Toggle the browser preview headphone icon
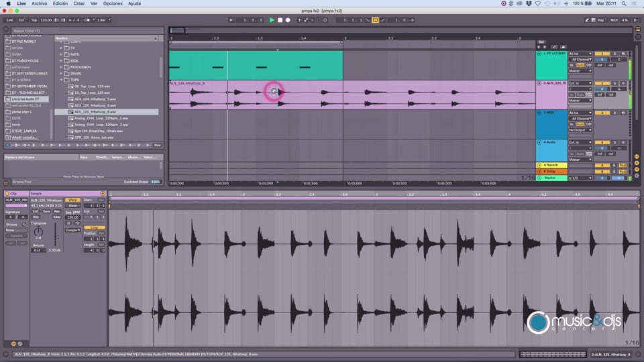The width and height of the screenshot is (644, 362). (7, 145)
